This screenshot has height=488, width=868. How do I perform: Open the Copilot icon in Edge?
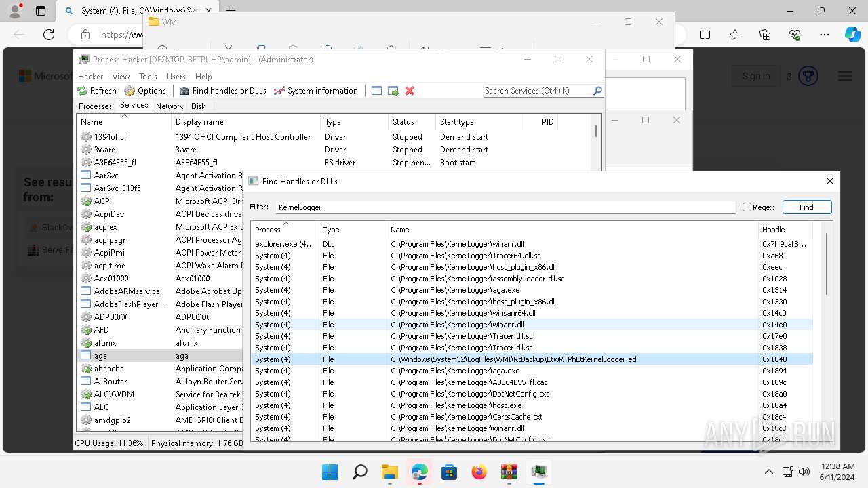(852, 35)
